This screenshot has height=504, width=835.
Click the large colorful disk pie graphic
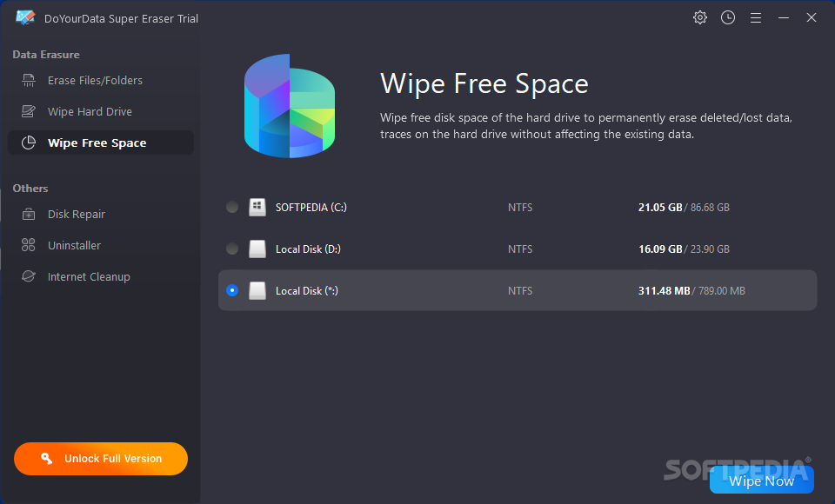pos(289,106)
